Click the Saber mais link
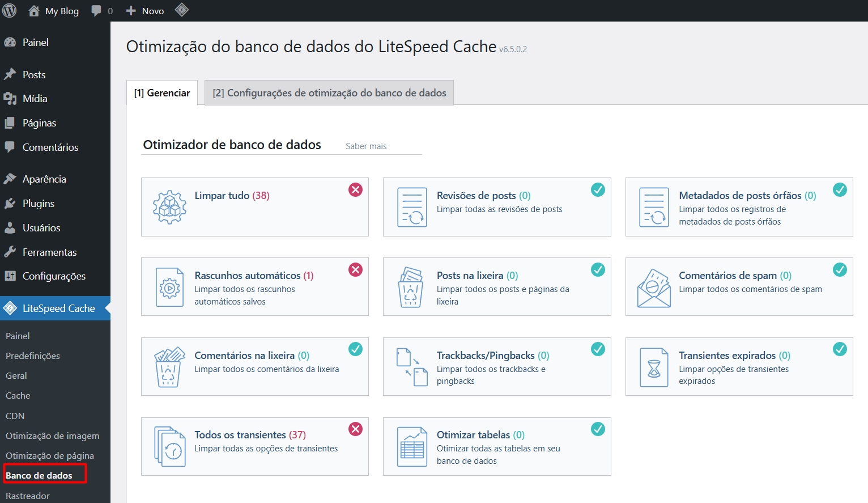Image resolution: width=868 pixels, height=503 pixels. [365, 146]
